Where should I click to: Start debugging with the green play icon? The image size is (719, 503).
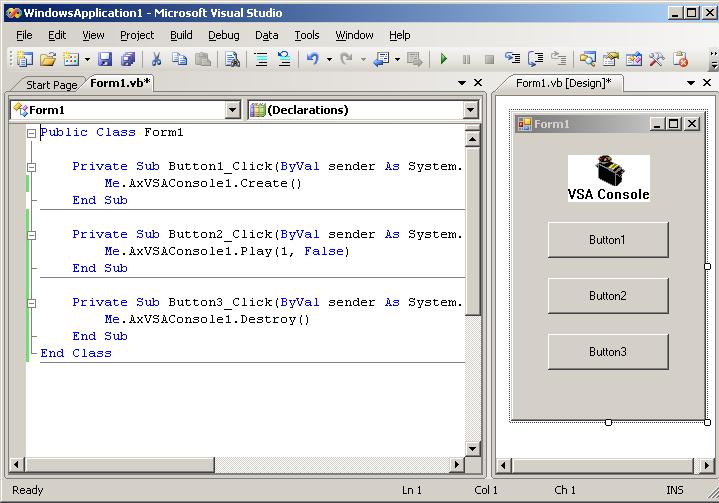tap(443, 59)
